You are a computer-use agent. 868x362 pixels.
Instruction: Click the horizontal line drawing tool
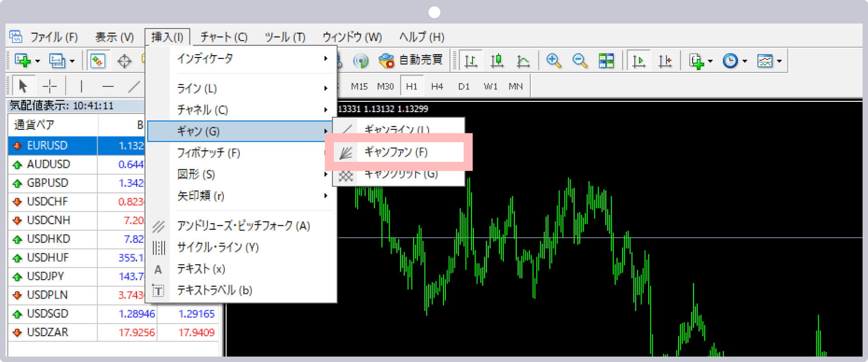(108, 86)
